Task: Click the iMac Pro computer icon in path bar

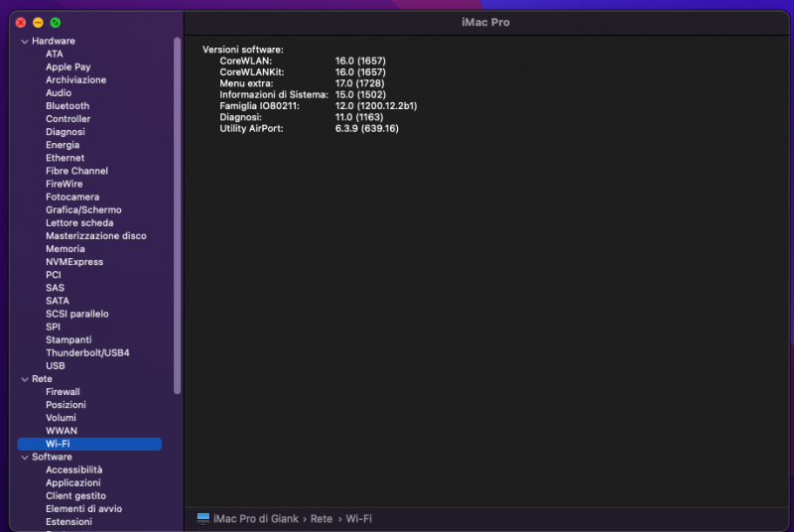Action: (202, 518)
